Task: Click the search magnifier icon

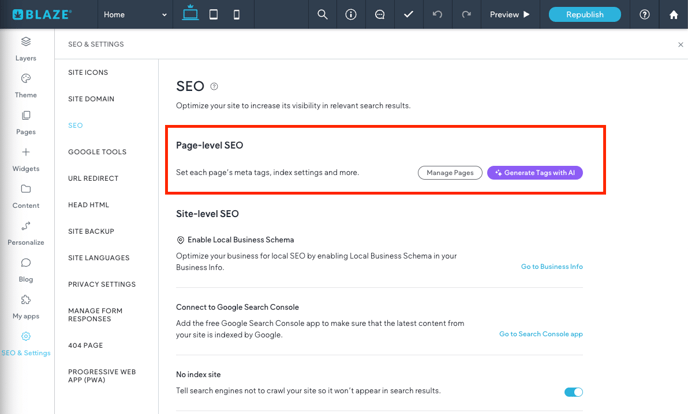Action: [322, 15]
